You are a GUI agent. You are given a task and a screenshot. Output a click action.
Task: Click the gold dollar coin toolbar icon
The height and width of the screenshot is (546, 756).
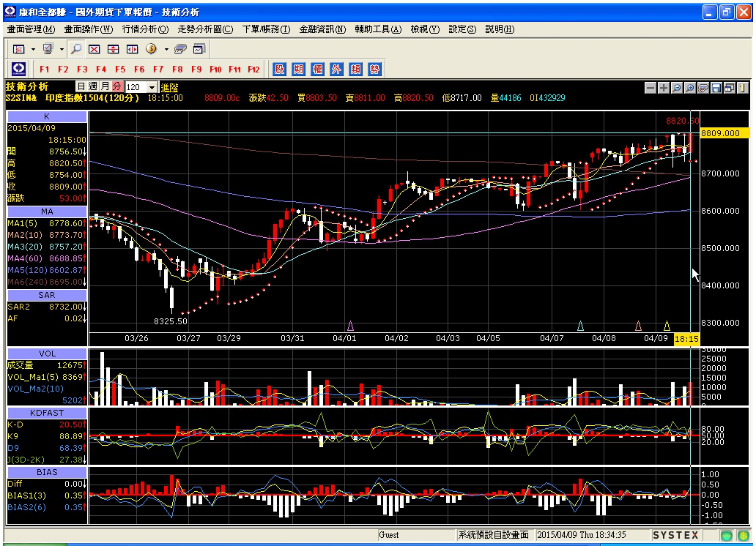(152, 49)
